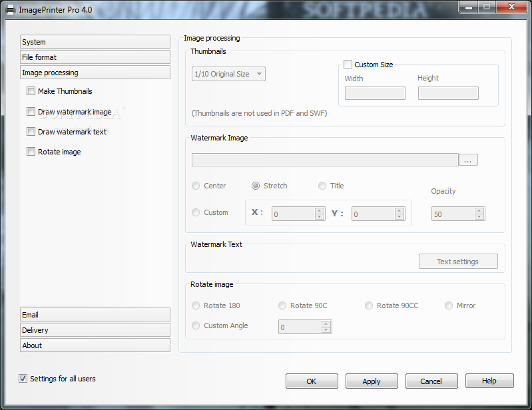The width and height of the screenshot is (532, 410).
Task: Select the Image processing section
Action: pos(95,73)
